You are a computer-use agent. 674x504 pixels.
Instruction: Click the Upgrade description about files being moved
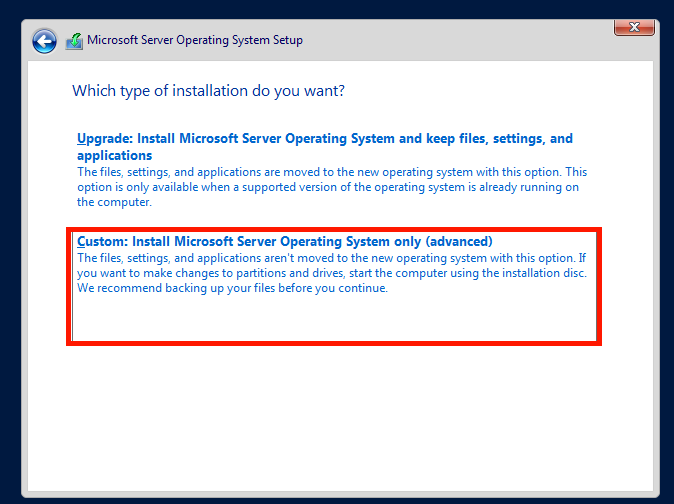tap(332, 187)
